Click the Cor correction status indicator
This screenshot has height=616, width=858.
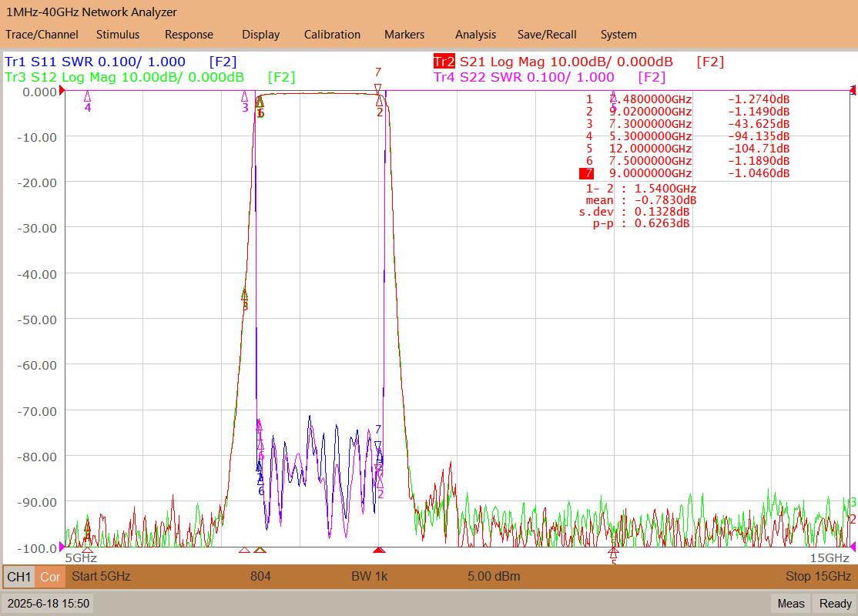50,577
